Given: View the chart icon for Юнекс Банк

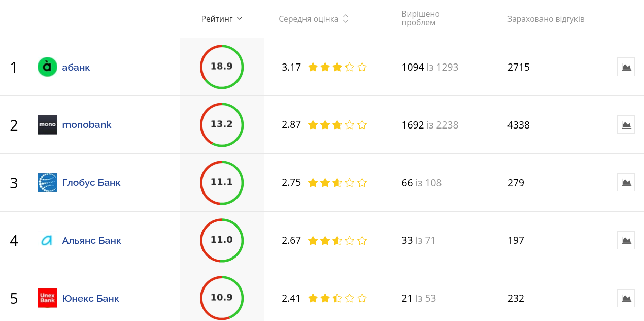Looking at the screenshot, I should tap(626, 298).
